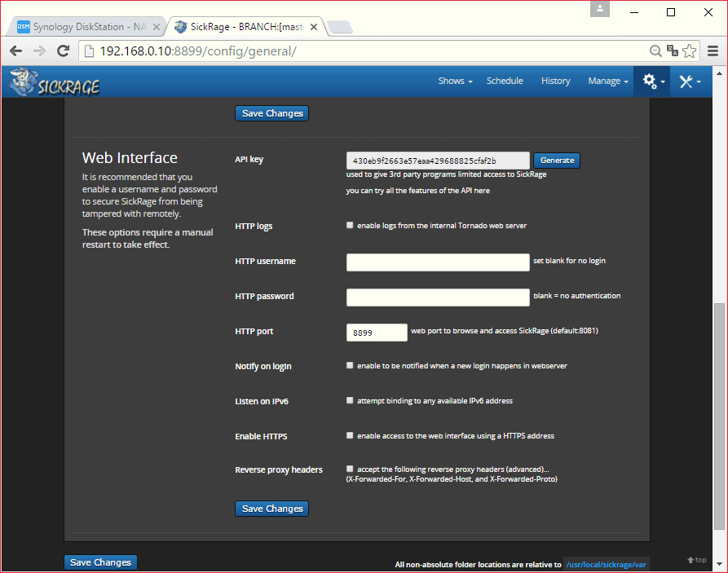Click the Web Interface heading
The width and height of the screenshot is (728, 573).
click(x=130, y=158)
